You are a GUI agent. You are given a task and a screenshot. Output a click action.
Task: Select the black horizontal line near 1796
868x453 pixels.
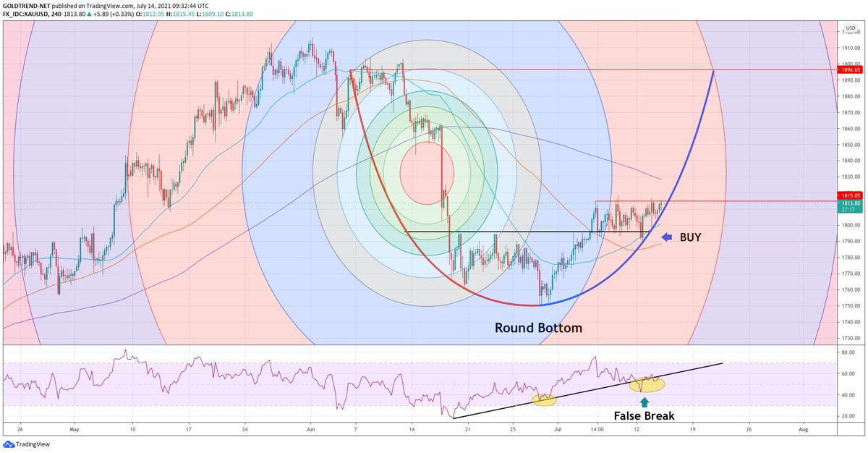[x=526, y=232]
